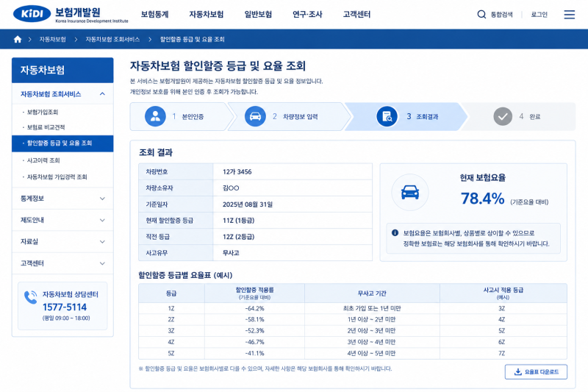
Task: Click the -58.1% rate cell
Action: [254, 320]
